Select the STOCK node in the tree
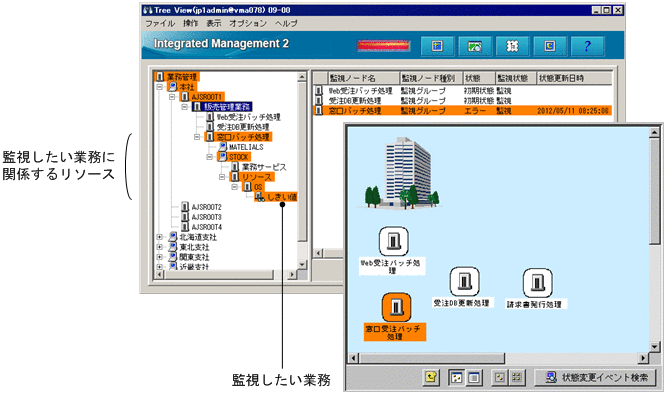Image resolution: width=668 pixels, height=396 pixels. 239,157
